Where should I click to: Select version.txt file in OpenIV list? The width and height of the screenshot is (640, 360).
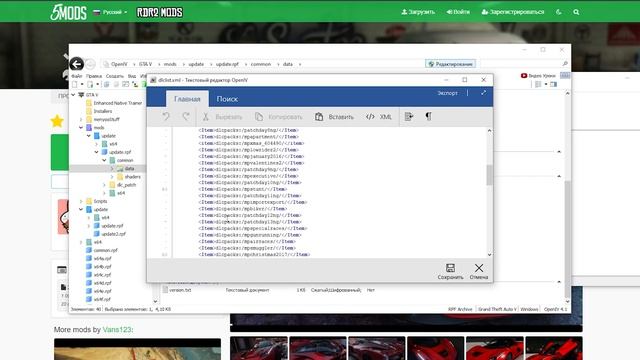[x=177, y=290]
